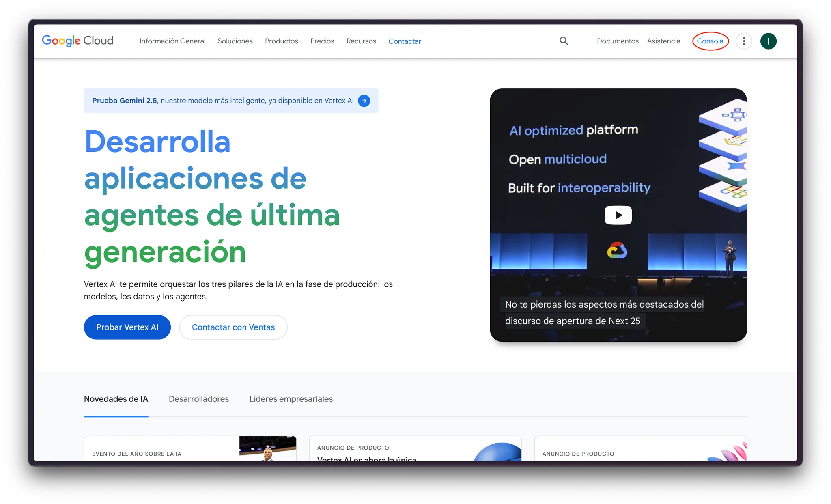This screenshot has width=831, height=504.
Task: Go to Precios in the navigation
Action: pos(322,41)
